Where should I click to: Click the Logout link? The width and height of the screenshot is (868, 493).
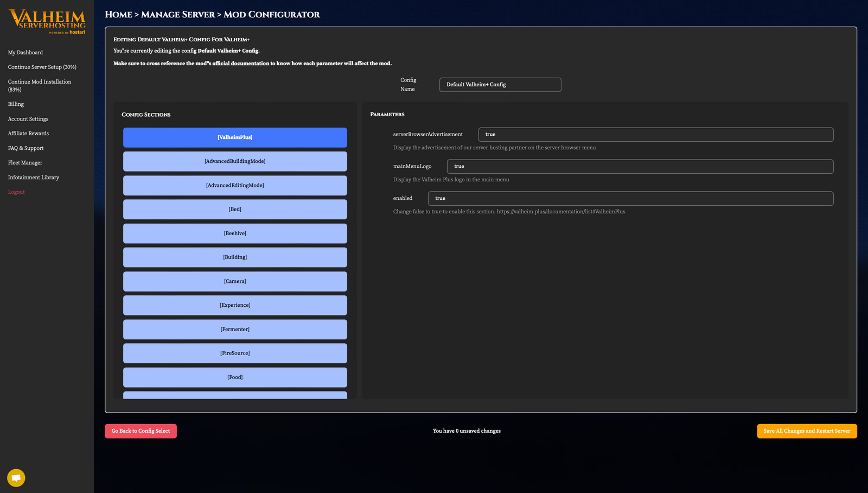[x=16, y=192]
